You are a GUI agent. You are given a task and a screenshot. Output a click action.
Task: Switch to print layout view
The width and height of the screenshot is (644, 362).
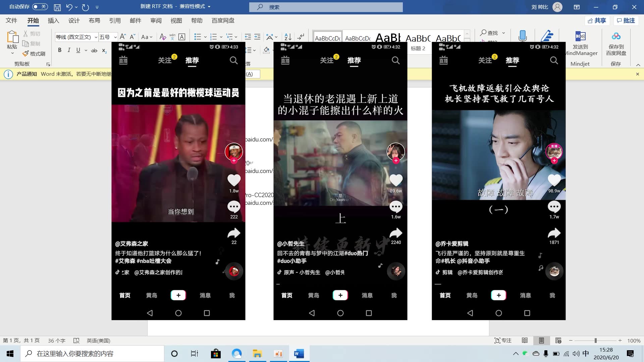click(541, 341)
